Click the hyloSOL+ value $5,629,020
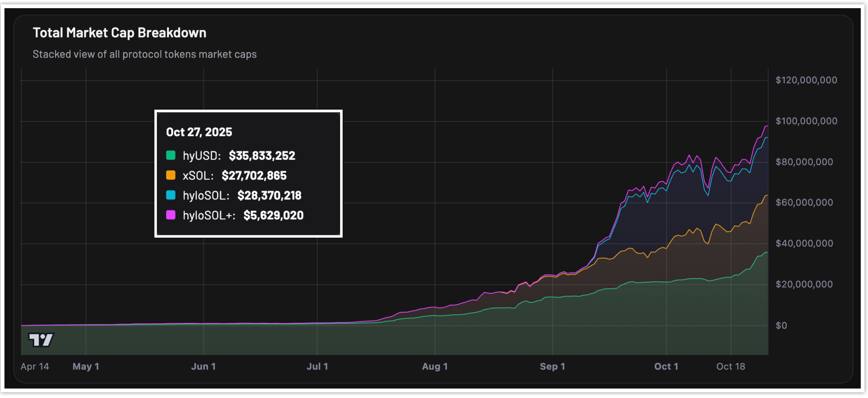This screenshot has width=868, height=398. [273, 216]
